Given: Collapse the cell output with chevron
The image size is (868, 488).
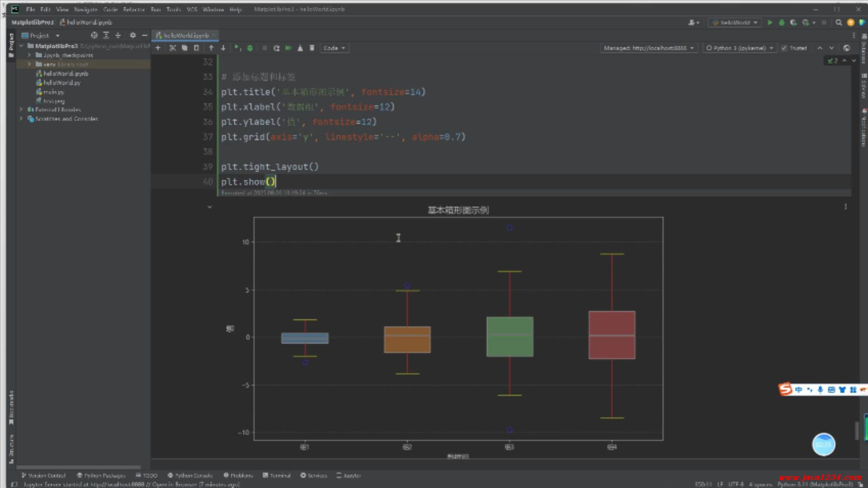Looking at the screenshot, I should click(209, 207).
